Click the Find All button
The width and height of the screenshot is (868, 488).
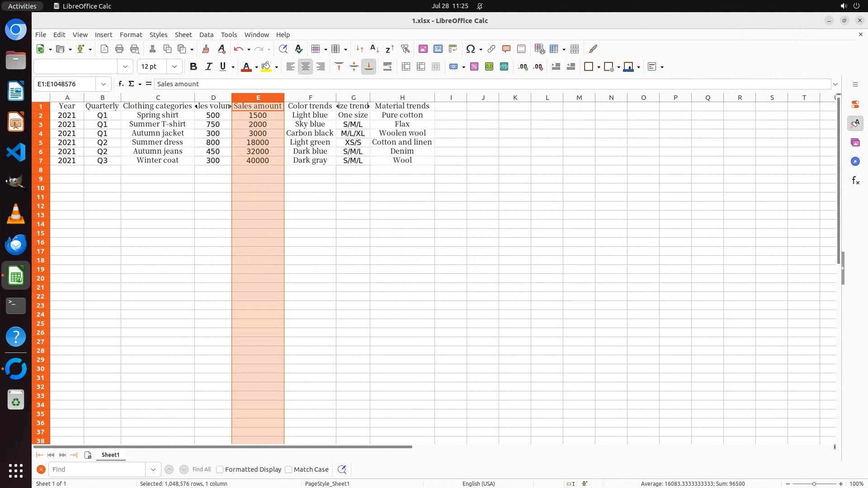pos(201,469)
